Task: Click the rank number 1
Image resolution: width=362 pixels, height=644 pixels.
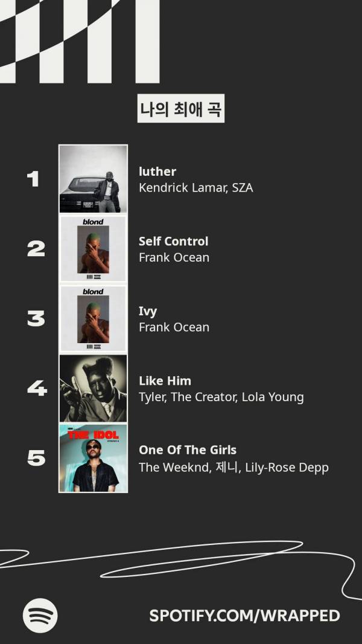Action: (x=33, y=179)
